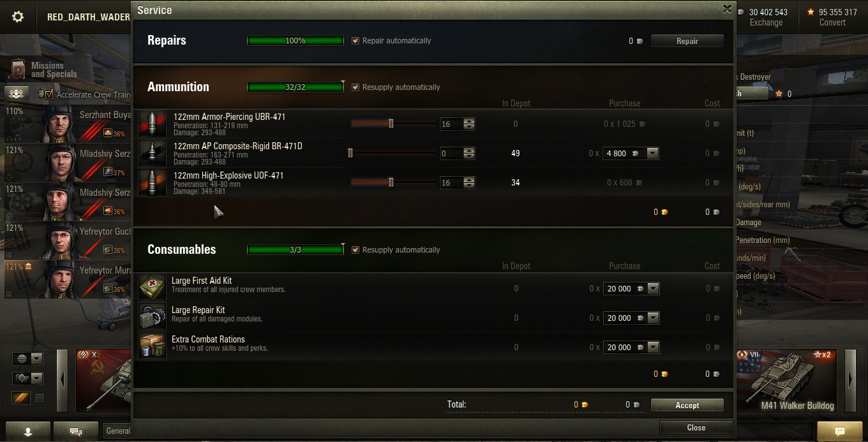Open Extra Combat Rations price dropdown
868x442 pixels.
coord(652,347)
